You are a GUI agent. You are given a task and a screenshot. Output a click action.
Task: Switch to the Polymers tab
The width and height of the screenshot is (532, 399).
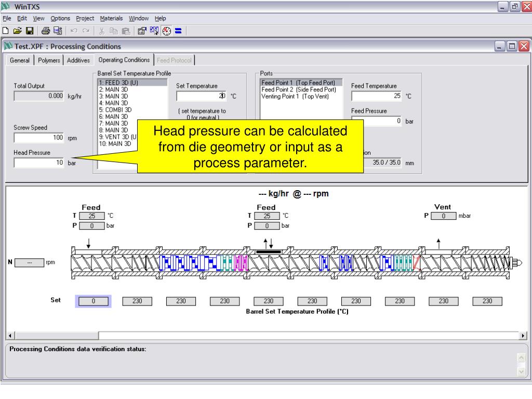49,60
